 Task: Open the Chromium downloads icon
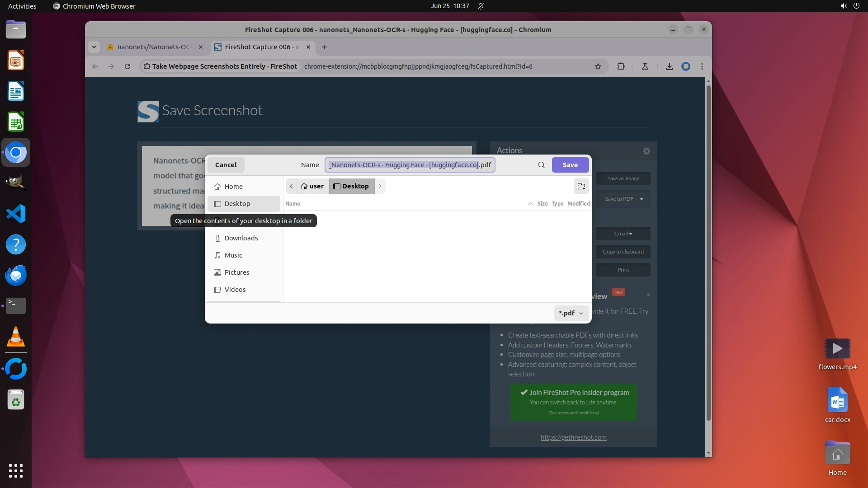(x=669, y=66)
